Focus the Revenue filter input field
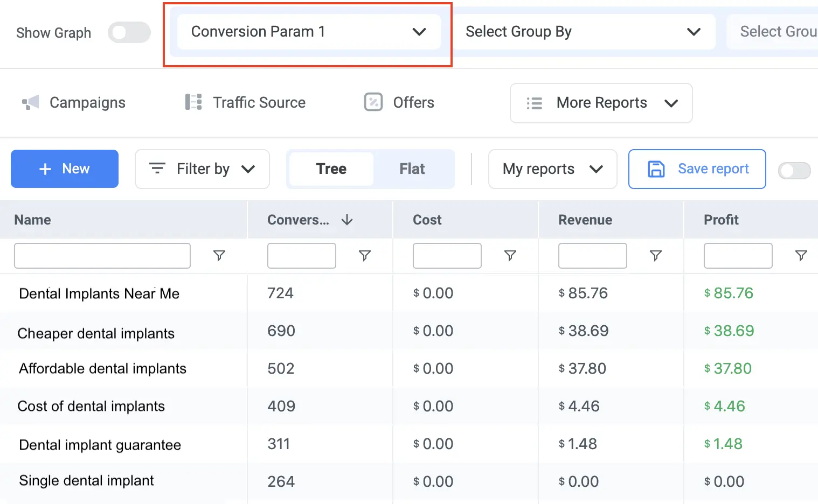The image size is (818, 504). [x=593, y=256]
